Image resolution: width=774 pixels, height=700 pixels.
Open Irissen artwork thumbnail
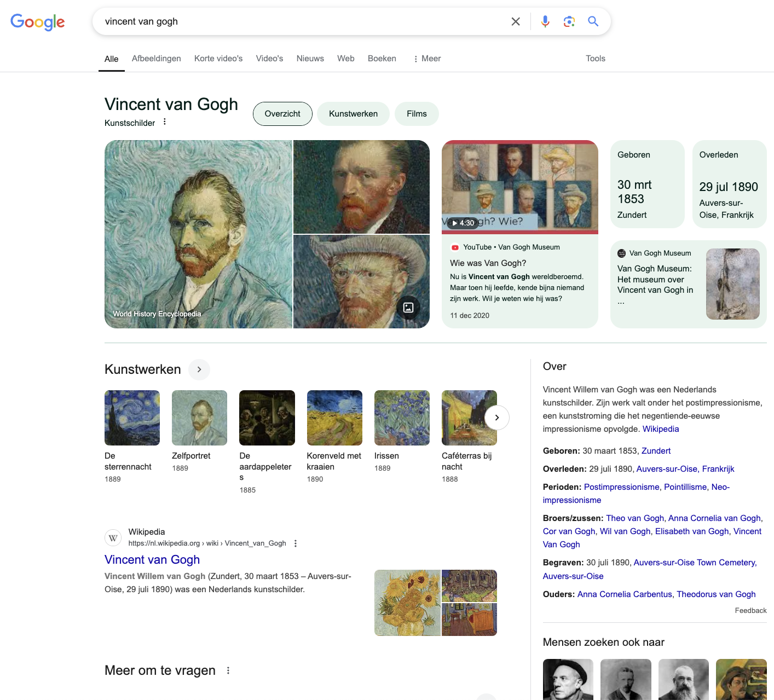[402, 418]
